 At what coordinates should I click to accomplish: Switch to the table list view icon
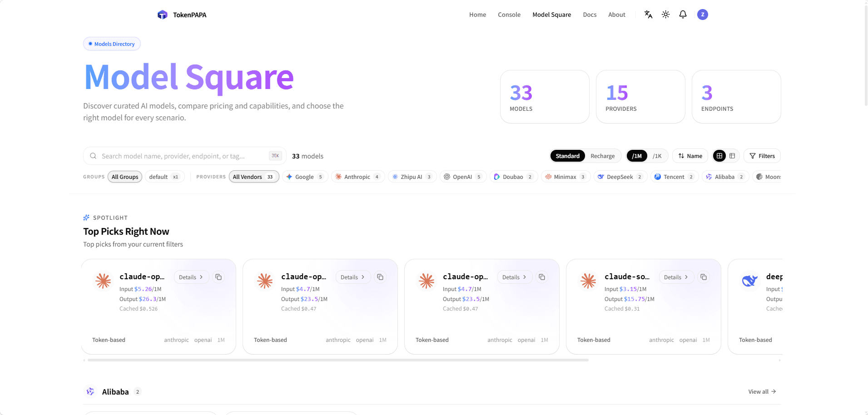(732, 156)
